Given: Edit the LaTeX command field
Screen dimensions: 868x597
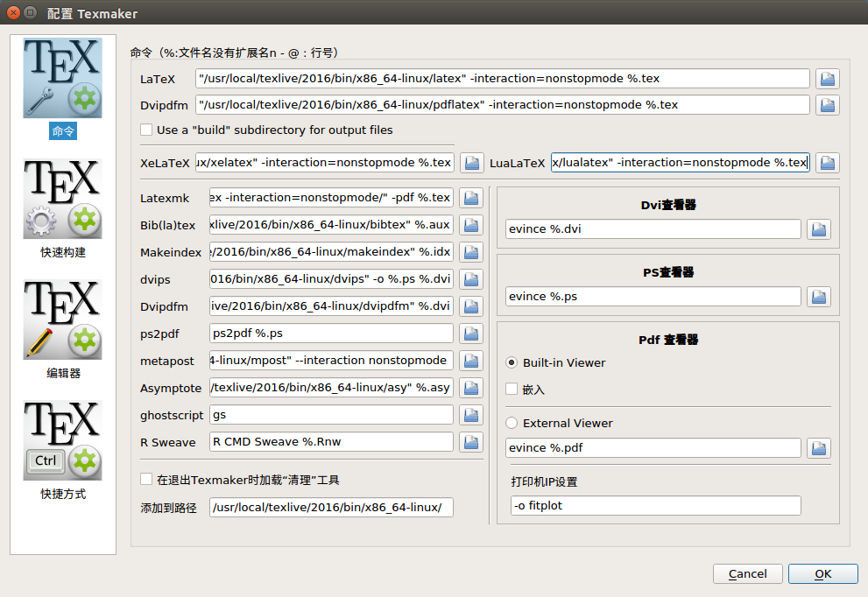Looking at the screenshot, I should point(503,79).
